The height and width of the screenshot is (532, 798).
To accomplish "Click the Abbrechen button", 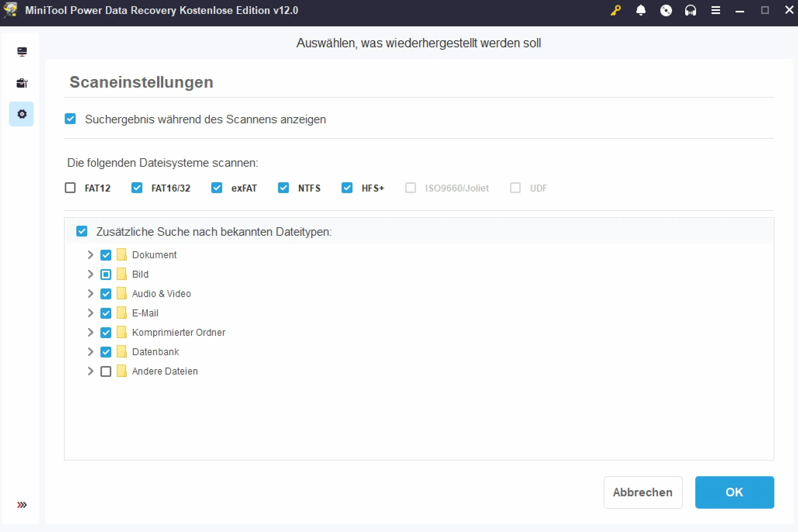I will coord(643,492).
